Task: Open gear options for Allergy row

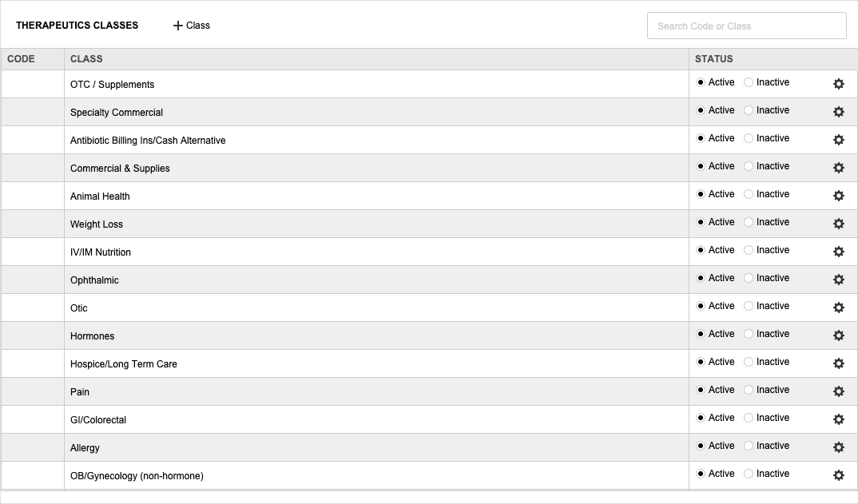Action: point(838,447)
